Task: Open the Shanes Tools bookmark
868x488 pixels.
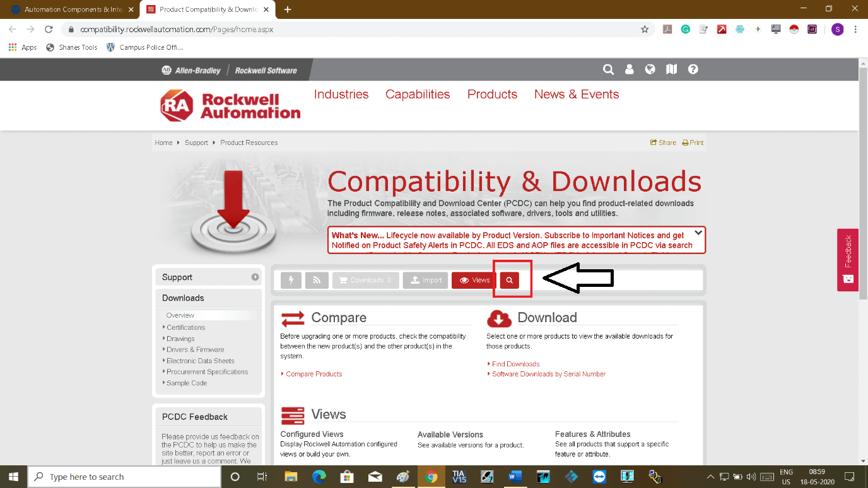Action: (x=72, y=47)
